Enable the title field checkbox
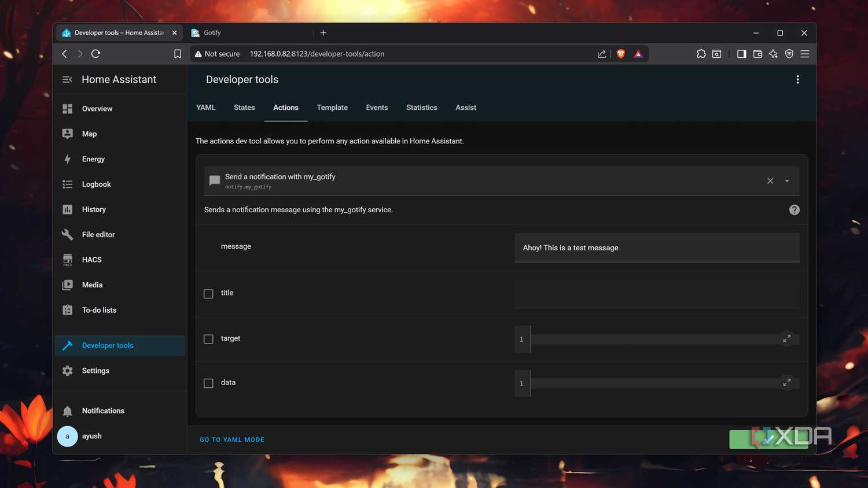 (x=208, y=294)
